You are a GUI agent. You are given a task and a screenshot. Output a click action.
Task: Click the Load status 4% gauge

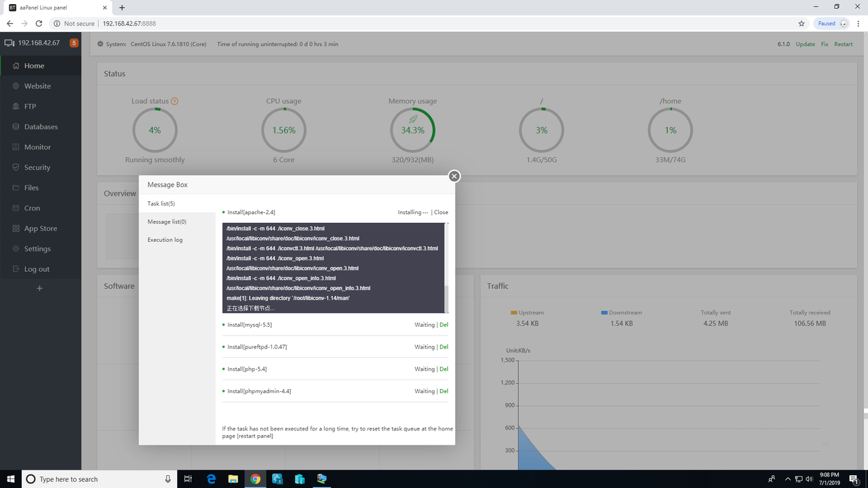155,130
